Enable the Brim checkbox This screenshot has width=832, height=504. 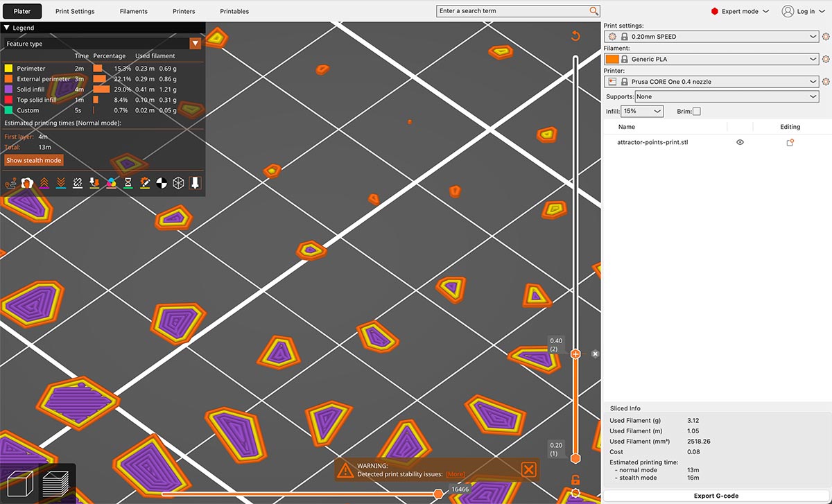click(x=697, y=112)
